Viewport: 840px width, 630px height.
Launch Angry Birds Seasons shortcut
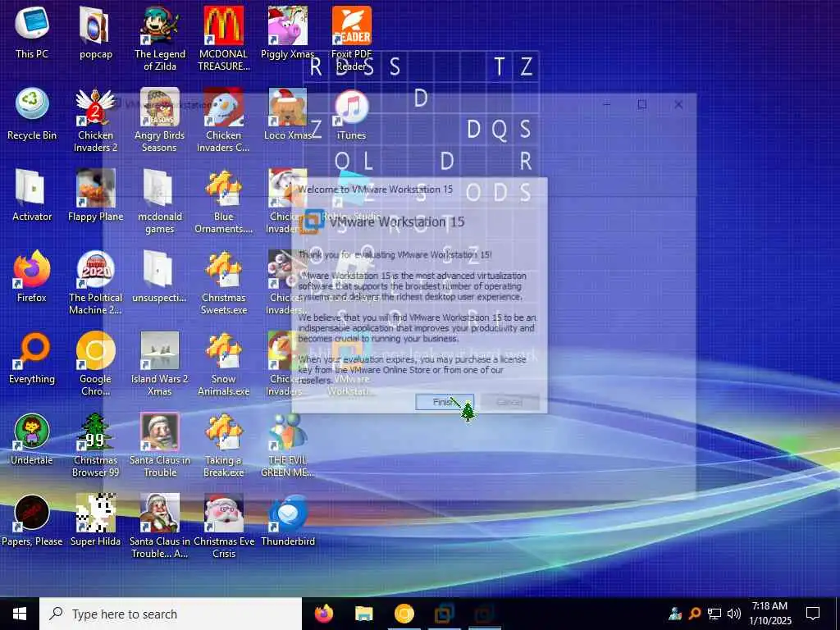click(x=160, y=120)
